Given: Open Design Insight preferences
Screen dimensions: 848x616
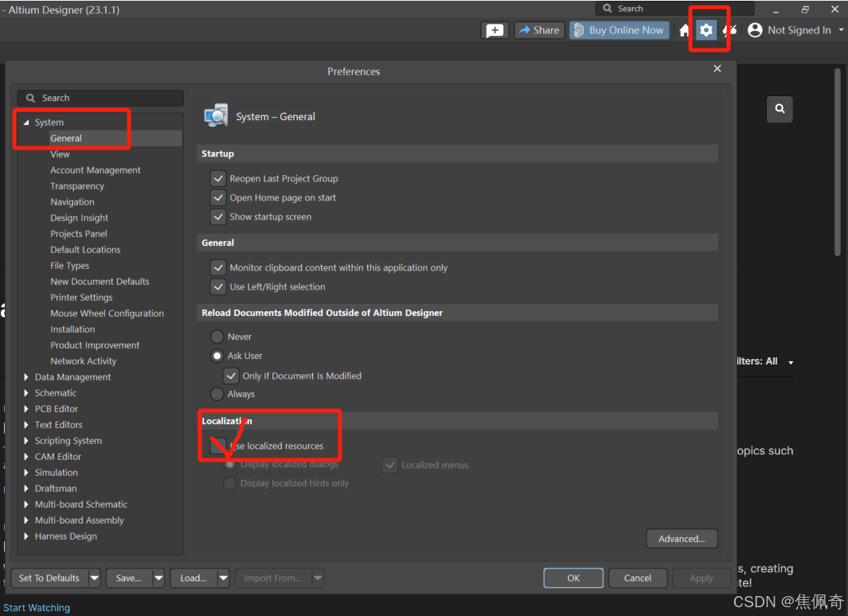Looking at the screenshot, I should pos(79,218).
